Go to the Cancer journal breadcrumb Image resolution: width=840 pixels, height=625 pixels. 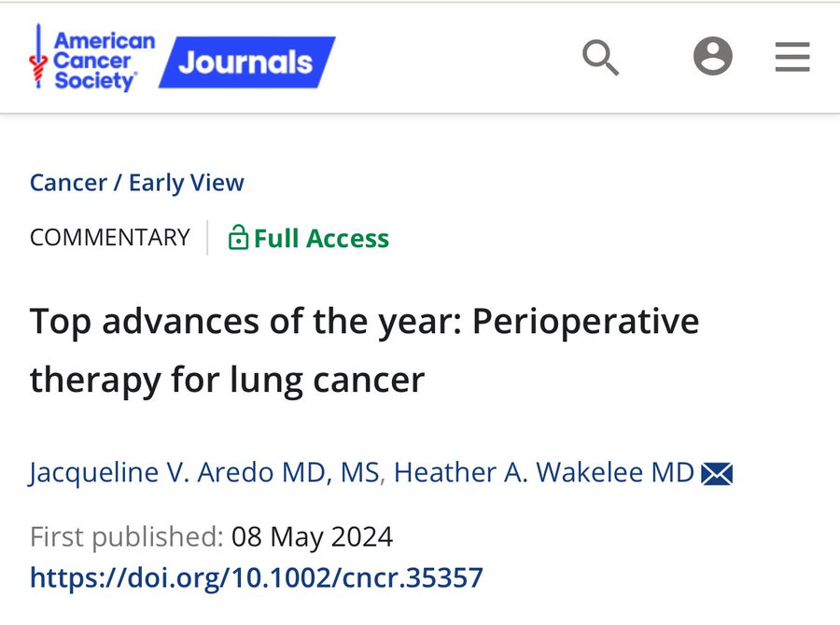tap(68, 183)
